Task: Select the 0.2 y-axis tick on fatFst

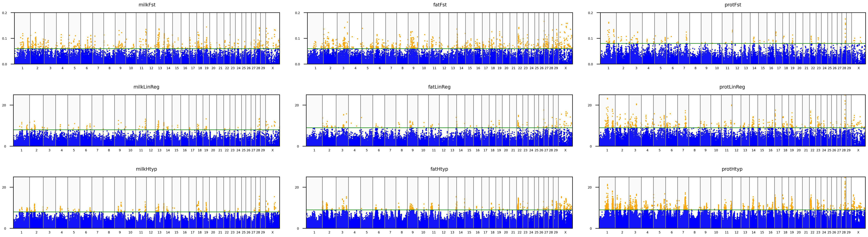Action: [297, 13]
